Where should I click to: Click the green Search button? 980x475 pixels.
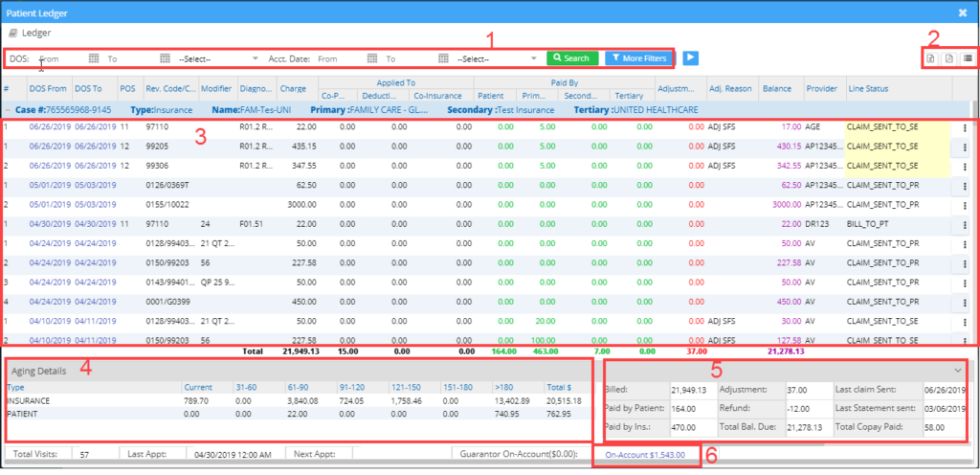571,58
